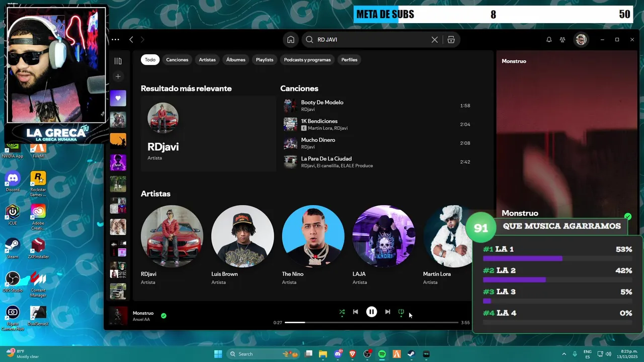Viewport: 644px width, 362px height.
Task: Open the RDjavi top result card
Action: pyautogui.click(x=208, y=134)
